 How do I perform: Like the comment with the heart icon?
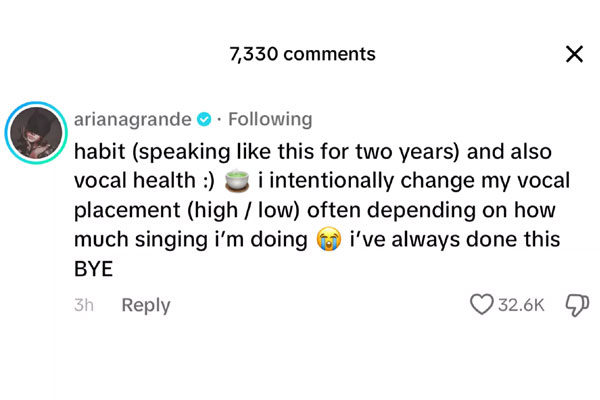(x=482, y=305)
